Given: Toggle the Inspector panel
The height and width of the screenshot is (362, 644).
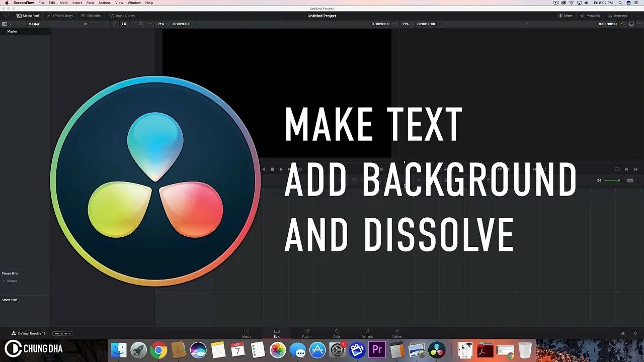Looking at the screenshot, I should click(618, 16).
